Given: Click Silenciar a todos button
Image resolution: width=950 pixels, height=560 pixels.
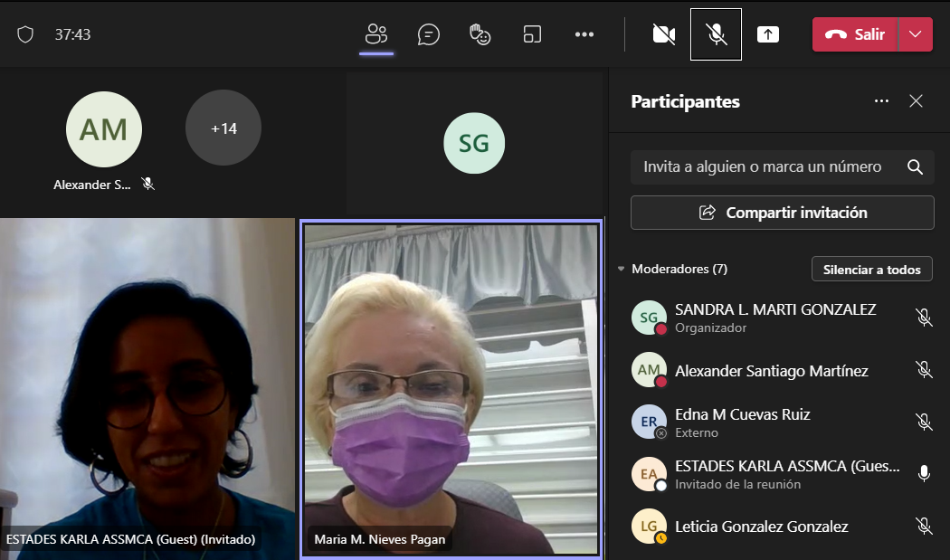Looking at the screenshot, I should (x=872, y=270).
